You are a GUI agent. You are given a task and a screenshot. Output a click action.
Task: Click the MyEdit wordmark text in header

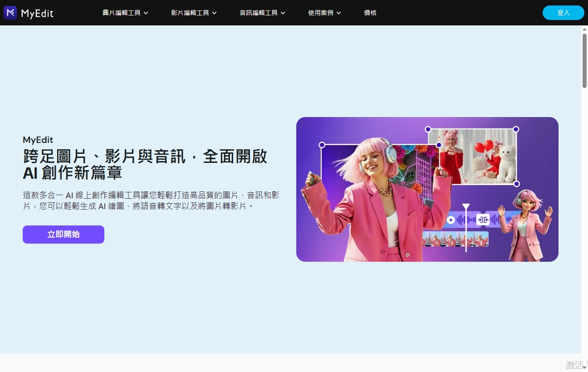37,13
